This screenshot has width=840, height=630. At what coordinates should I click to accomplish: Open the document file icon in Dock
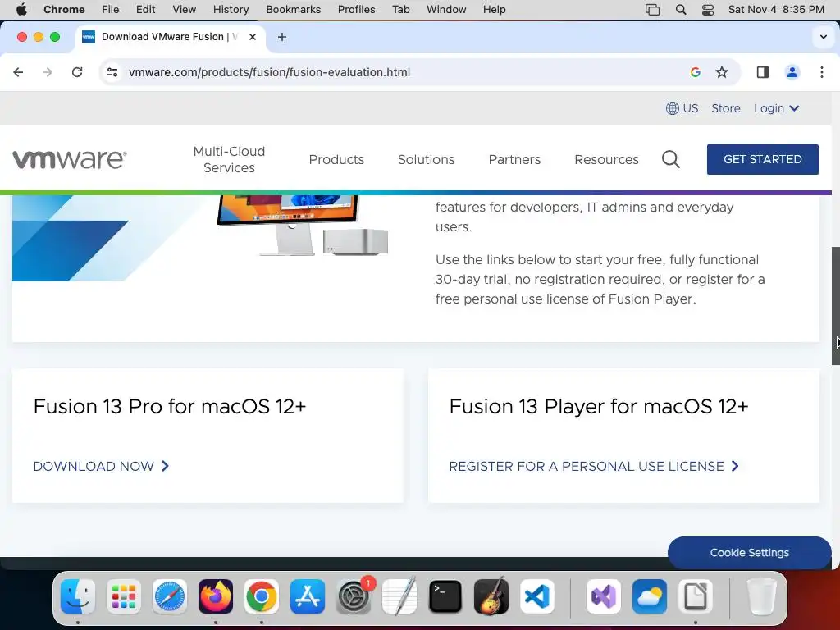[x=696, y=596]
